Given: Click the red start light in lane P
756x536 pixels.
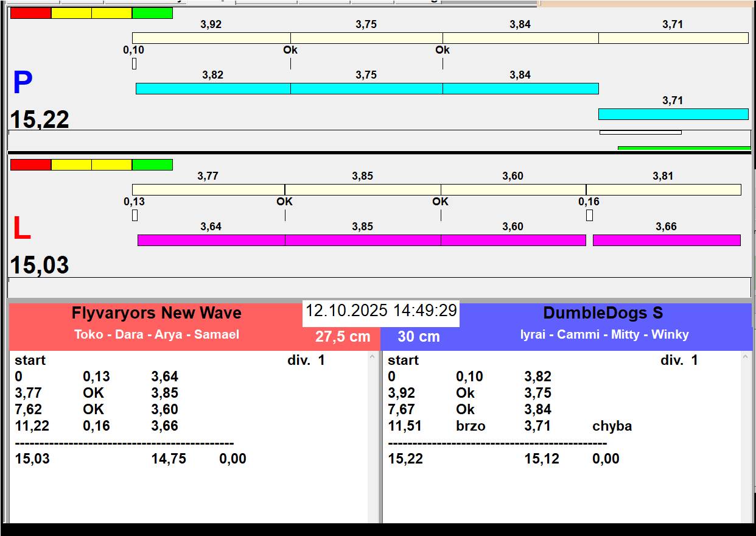Looking at the screenshot, I should click(31, 13).
